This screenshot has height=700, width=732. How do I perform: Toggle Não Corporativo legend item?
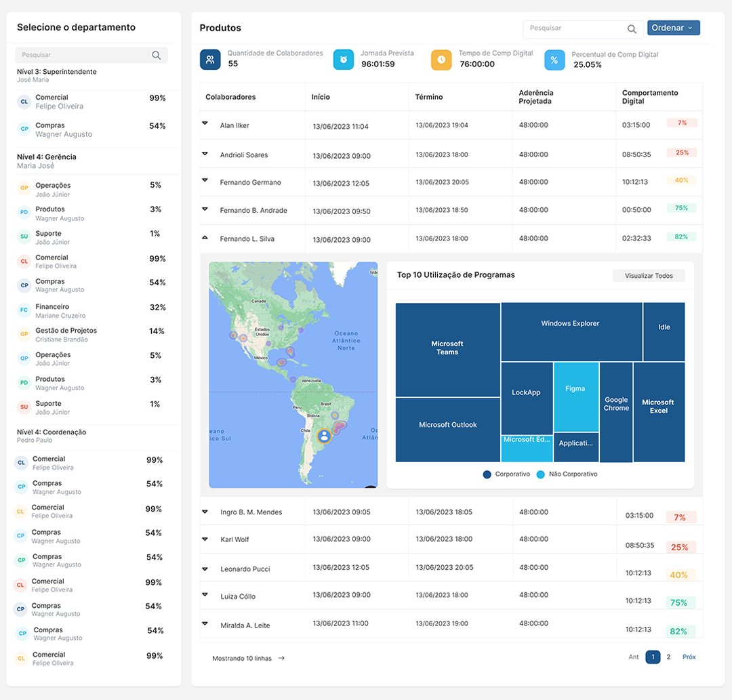[x=567, y=474]
